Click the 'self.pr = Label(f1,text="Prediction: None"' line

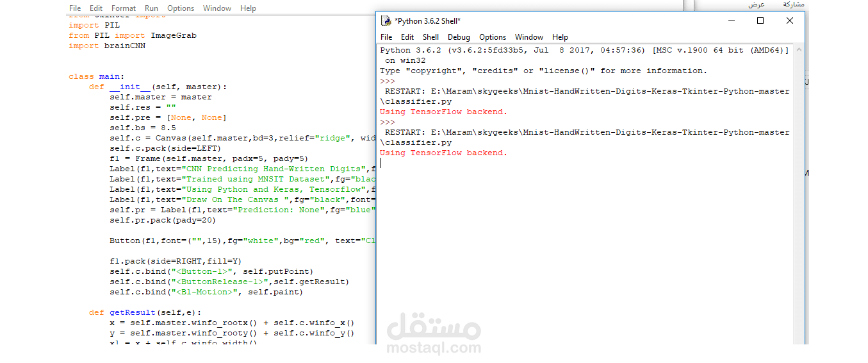tap(242, 210)
